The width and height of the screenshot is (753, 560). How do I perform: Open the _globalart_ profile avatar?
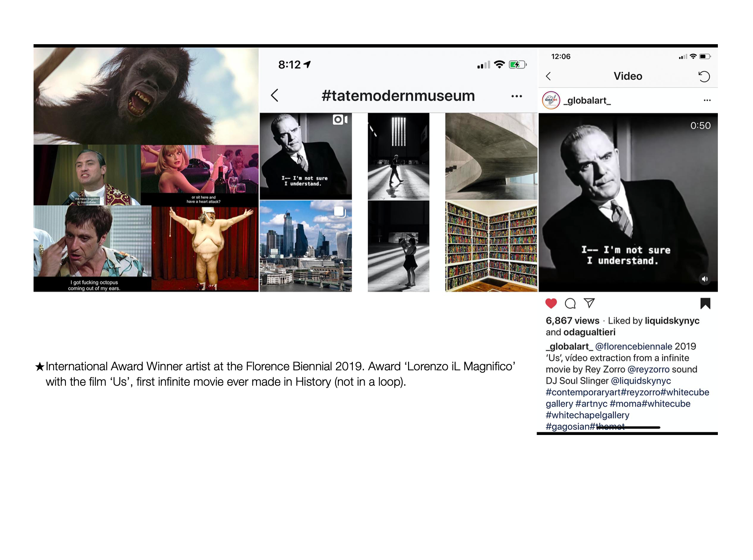pos(551,101)
